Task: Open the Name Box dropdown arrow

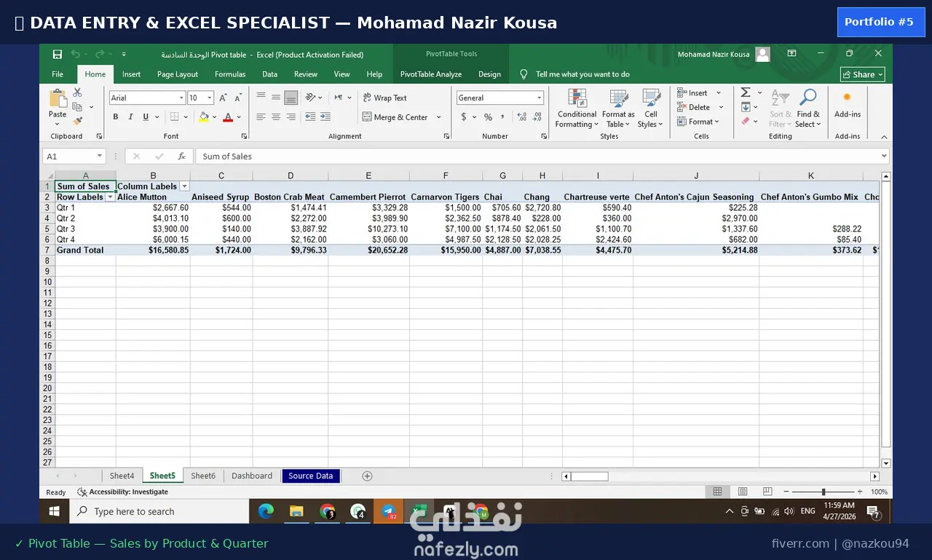Action: tap(100, 156)
